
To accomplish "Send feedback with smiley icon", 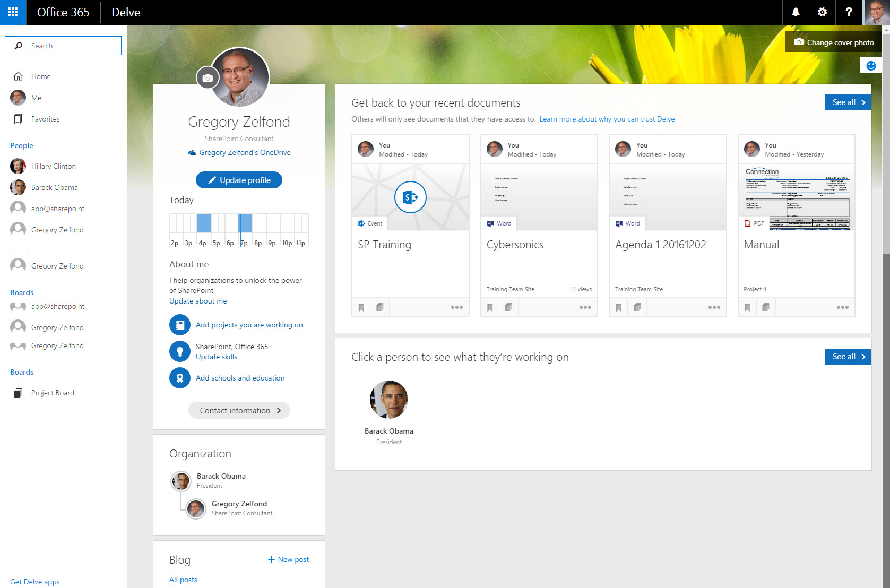I will [x=871, y=65].
